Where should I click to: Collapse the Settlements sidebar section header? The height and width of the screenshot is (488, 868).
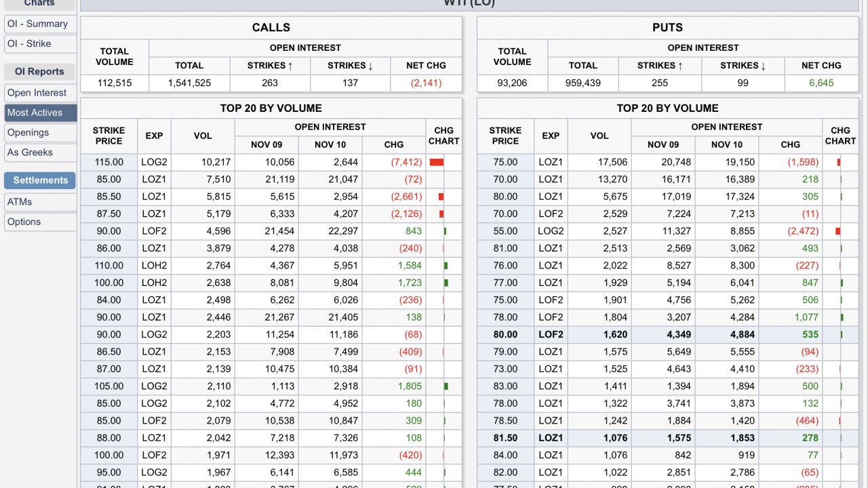(40, 180)
